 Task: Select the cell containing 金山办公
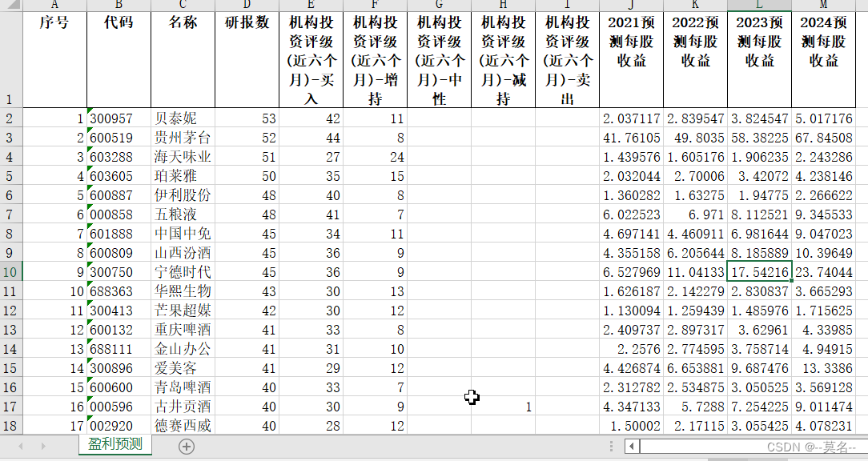click(183, 349)
